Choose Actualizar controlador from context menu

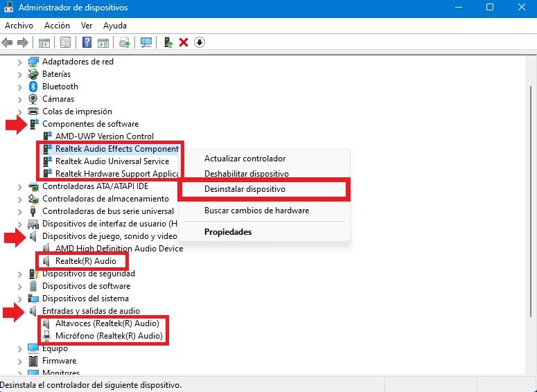(264, 159)
